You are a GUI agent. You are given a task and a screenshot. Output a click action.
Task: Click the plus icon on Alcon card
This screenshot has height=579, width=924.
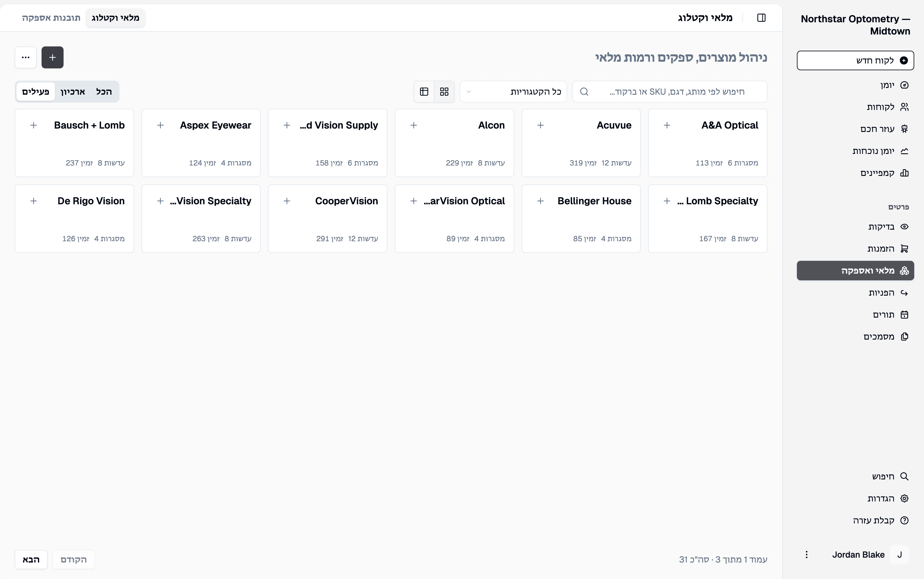(414, 125)
